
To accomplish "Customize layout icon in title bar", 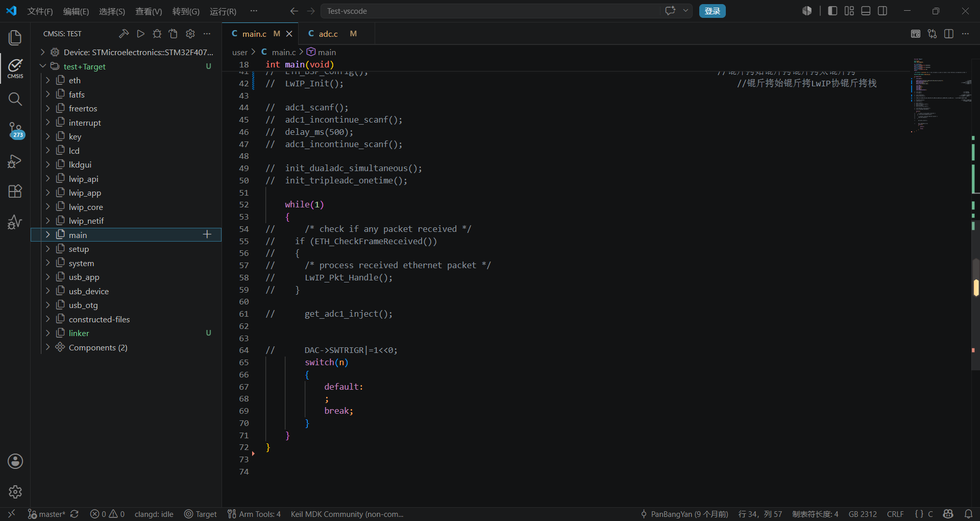I will coord(849,11).
